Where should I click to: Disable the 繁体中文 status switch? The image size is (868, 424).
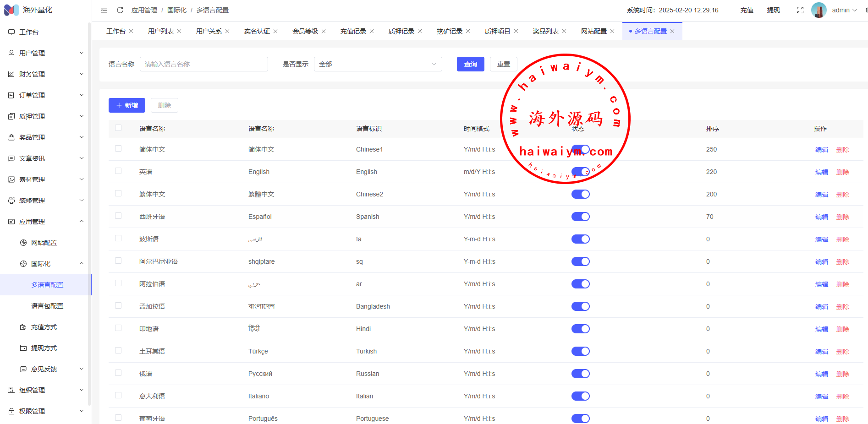click(x=580, y=194)
